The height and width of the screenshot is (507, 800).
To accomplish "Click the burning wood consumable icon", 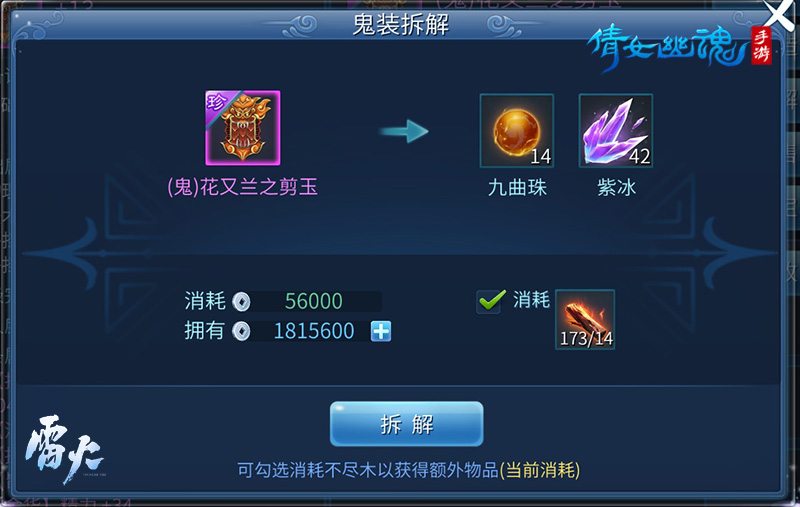I will point(585,319).
